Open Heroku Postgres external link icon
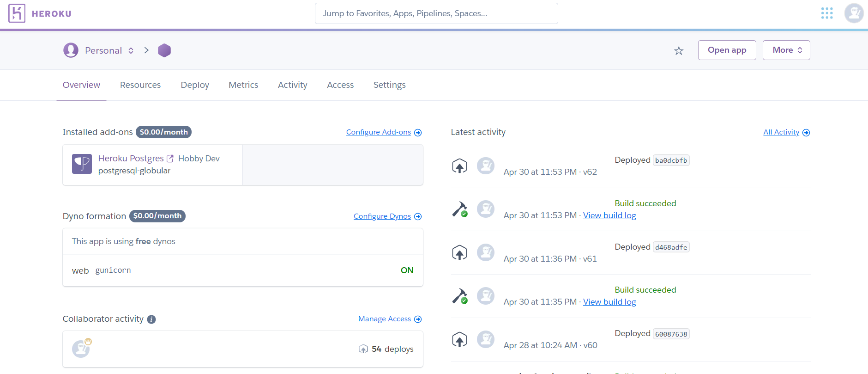The image size is (868, 374). tap(170, 159)
